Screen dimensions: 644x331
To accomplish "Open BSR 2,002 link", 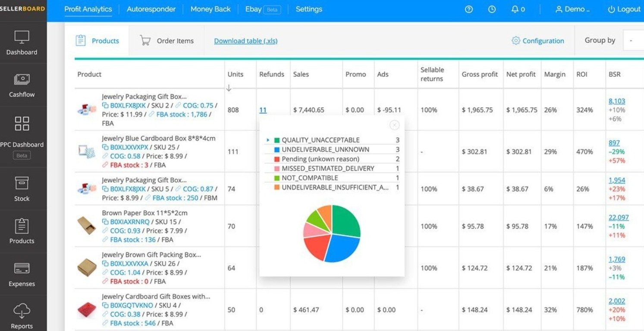I will pos(617,301).
